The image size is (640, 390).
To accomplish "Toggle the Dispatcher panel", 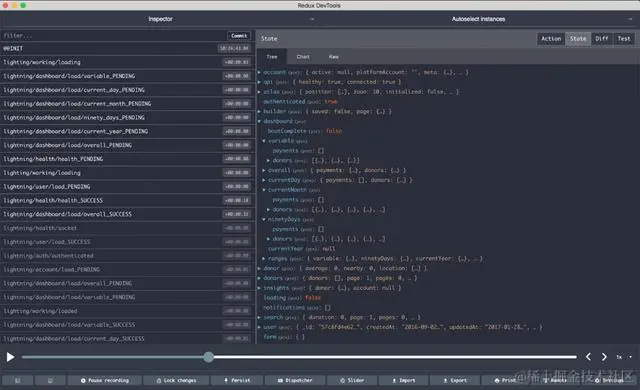I will (295, 380).
